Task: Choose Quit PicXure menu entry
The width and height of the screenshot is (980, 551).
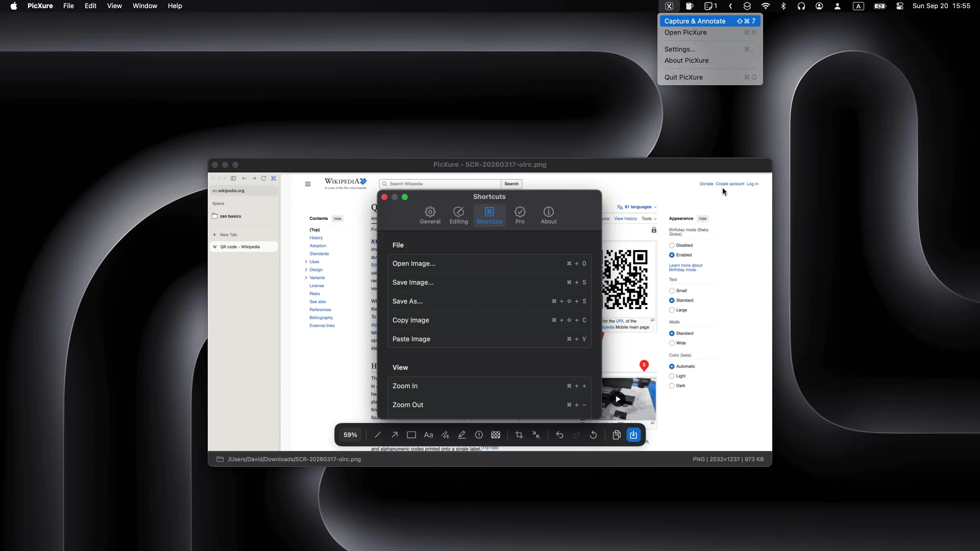Action: click(710, 78)
